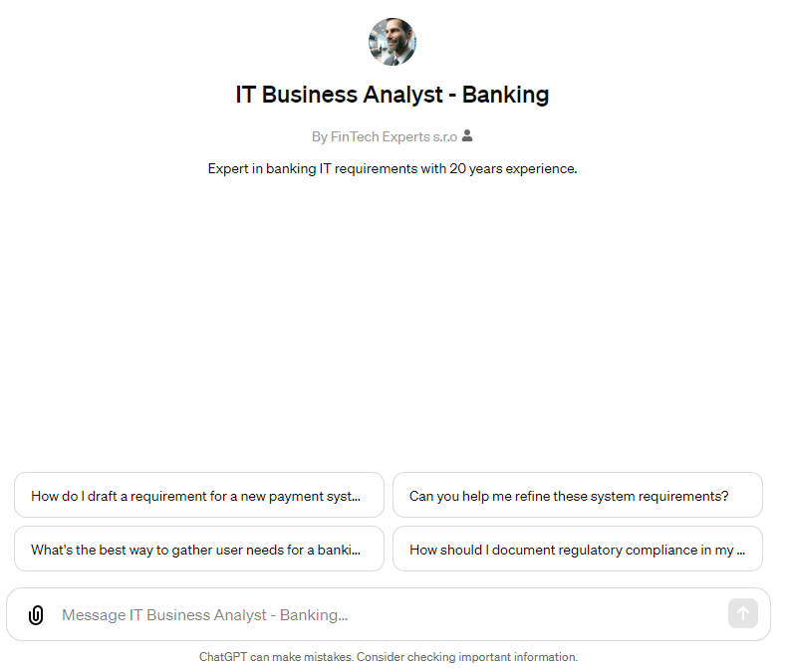Image resolution: width=785 pixels, height=672 pixels.
Task: Click the person icon beside FinTech Experts
Action: pos(467,135)
